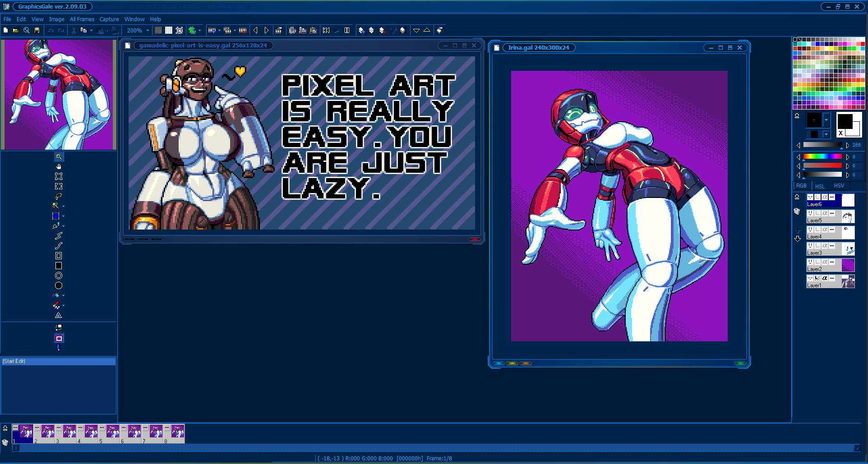Select the Zoom magnifier tool

pos(59,156)
